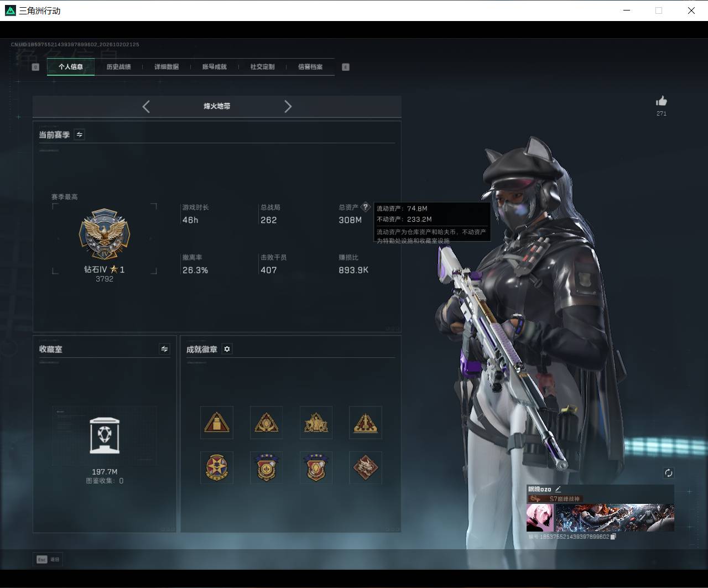Click the 893.9K 赚损比 value

pos(353,270)
